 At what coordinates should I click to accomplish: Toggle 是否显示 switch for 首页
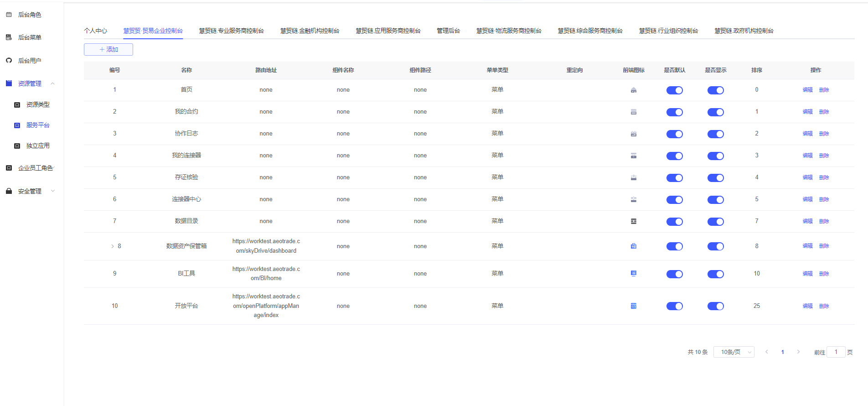[x=715, y=90]
